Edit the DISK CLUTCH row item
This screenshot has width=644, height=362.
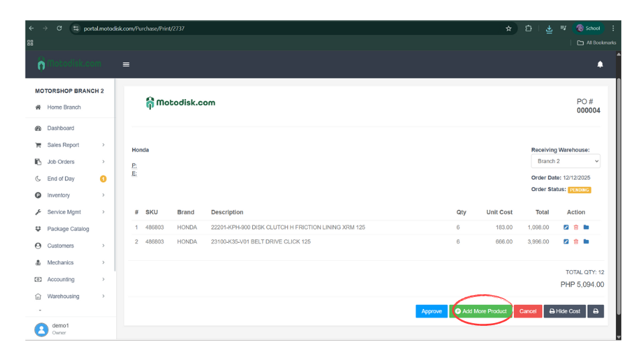566,227
